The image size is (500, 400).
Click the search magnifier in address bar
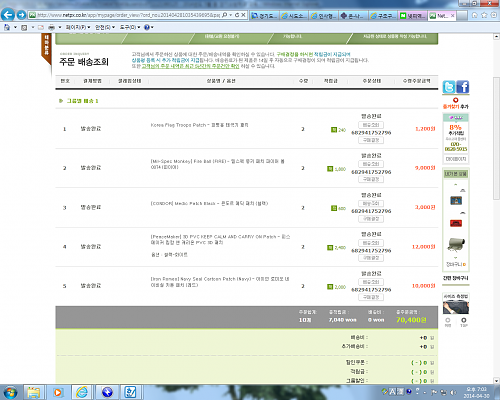pyautogui.click(x=225, y=15)
